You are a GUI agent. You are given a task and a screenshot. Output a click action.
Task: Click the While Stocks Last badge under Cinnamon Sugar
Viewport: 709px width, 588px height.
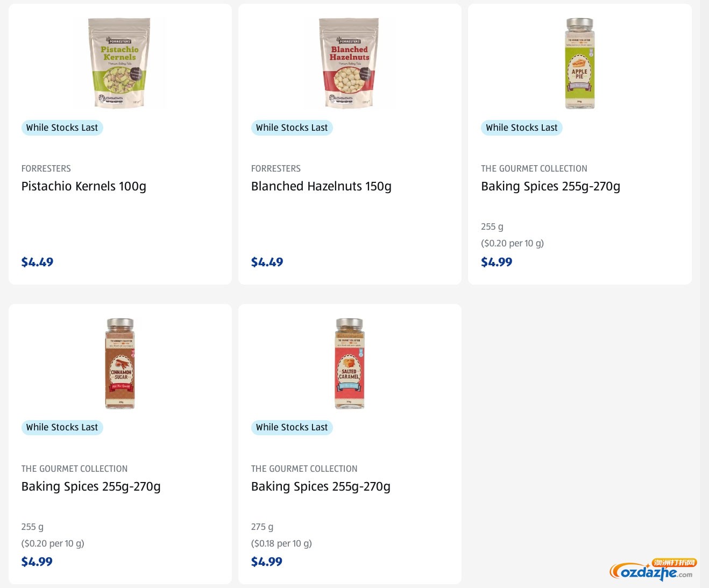62,427
